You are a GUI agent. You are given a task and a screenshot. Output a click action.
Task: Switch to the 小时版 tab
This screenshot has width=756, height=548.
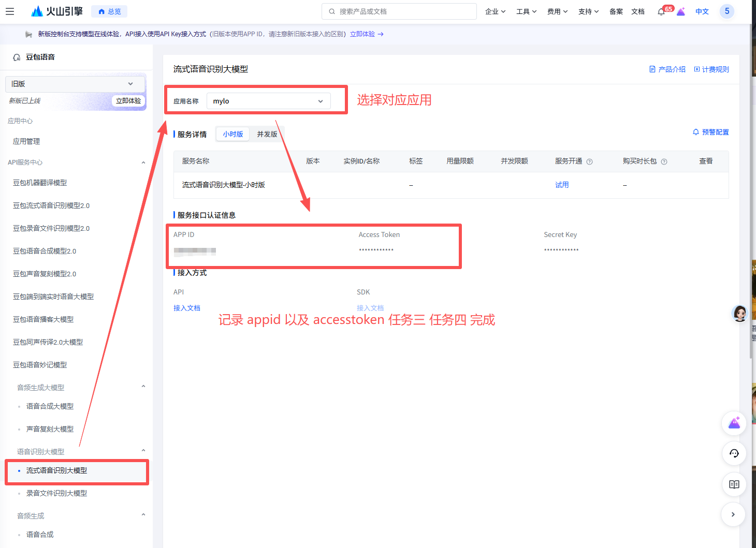click(233, 134)
